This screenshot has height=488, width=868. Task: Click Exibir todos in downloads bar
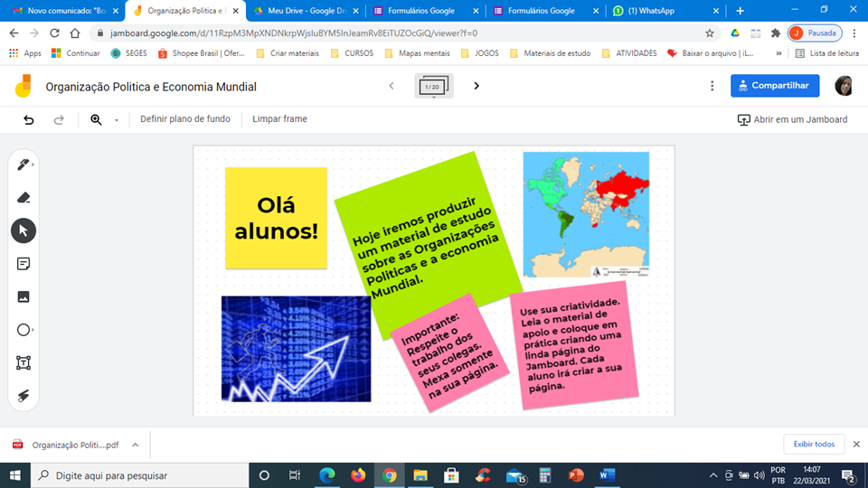coord(814,444)
